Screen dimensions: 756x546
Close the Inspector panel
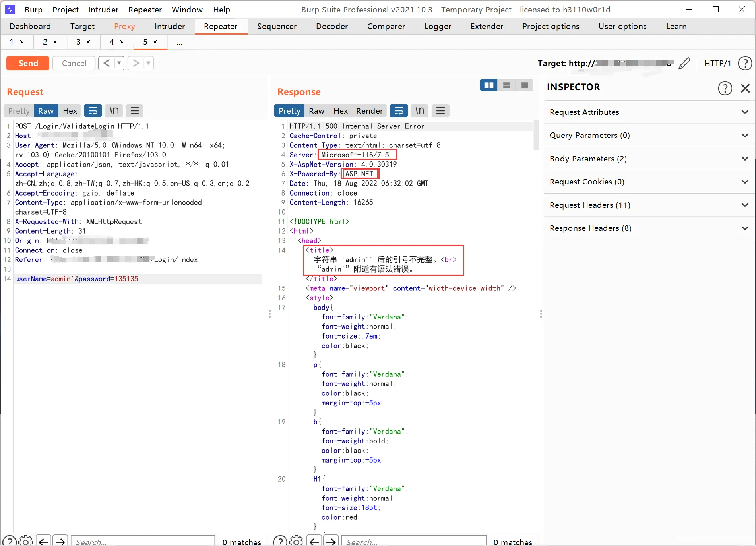[x=745, y=88]
